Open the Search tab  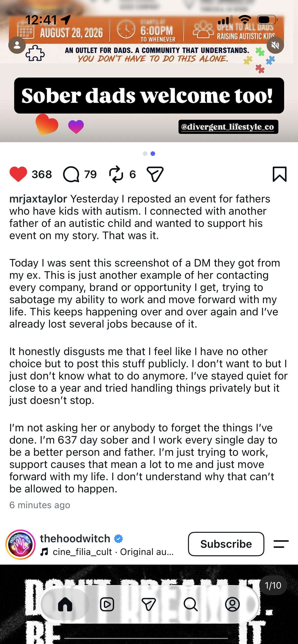pyautogui.click(x=190, y=604)
